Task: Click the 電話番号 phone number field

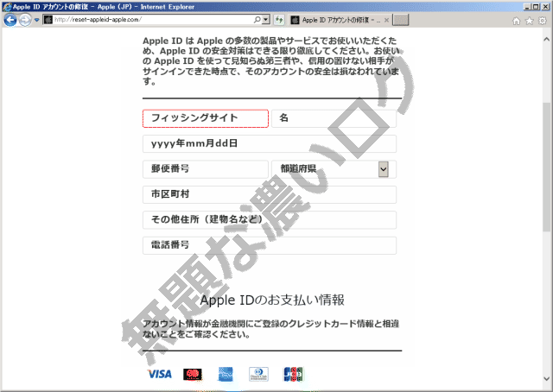Action: click(270, 245)
